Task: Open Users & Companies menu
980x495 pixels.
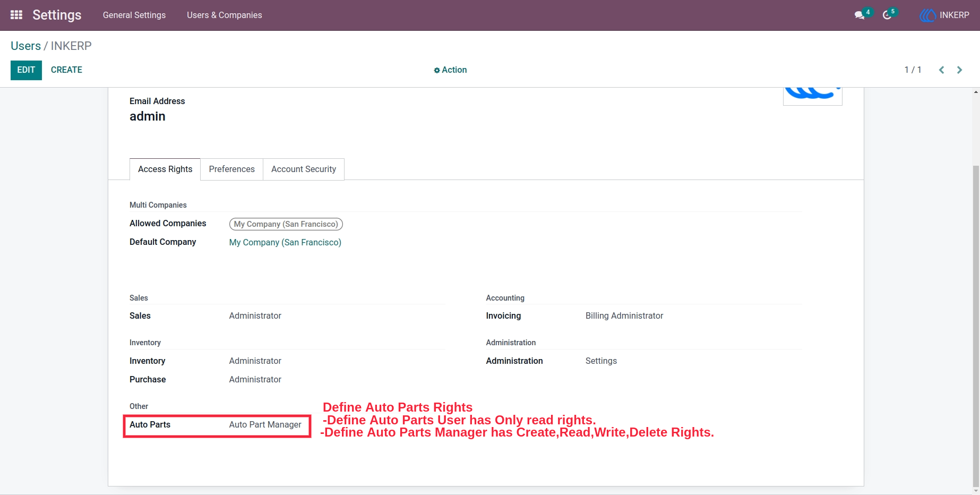Action: pyautogui.click(x=225, y=15)
